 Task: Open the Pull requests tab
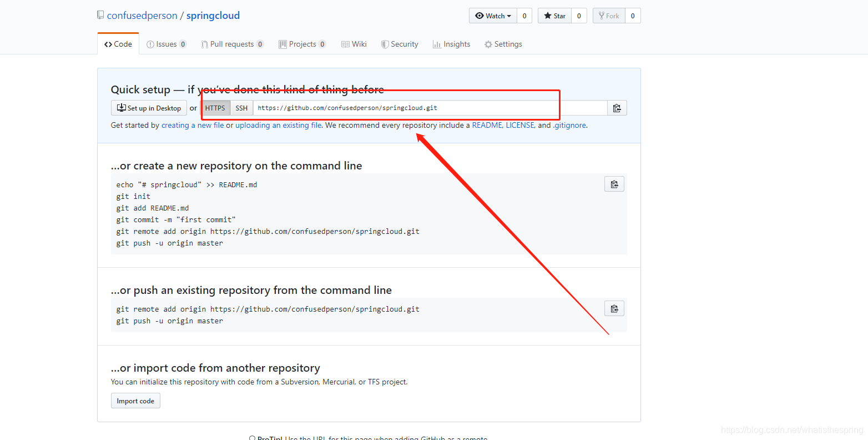pyautogui.click(x=232, y=44)
